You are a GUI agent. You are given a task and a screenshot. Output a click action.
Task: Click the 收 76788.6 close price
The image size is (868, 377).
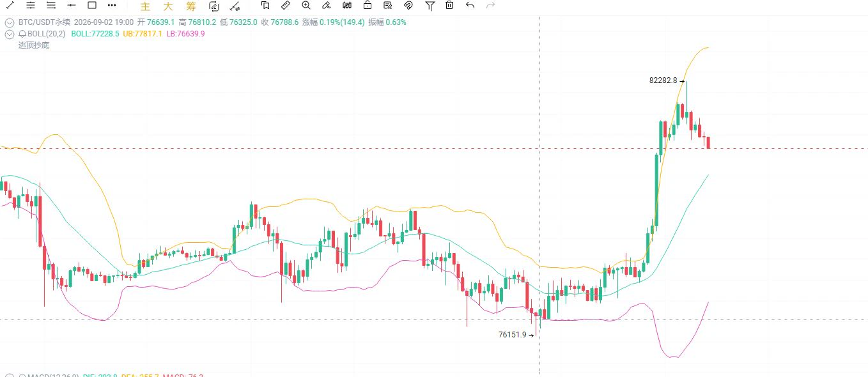coord(280,22)
